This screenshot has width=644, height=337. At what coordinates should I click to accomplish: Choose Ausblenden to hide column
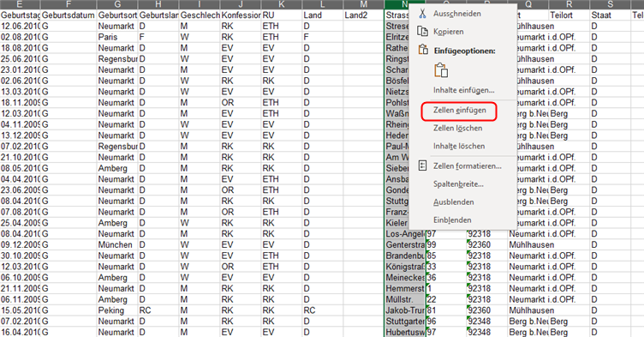pos(453,202)
